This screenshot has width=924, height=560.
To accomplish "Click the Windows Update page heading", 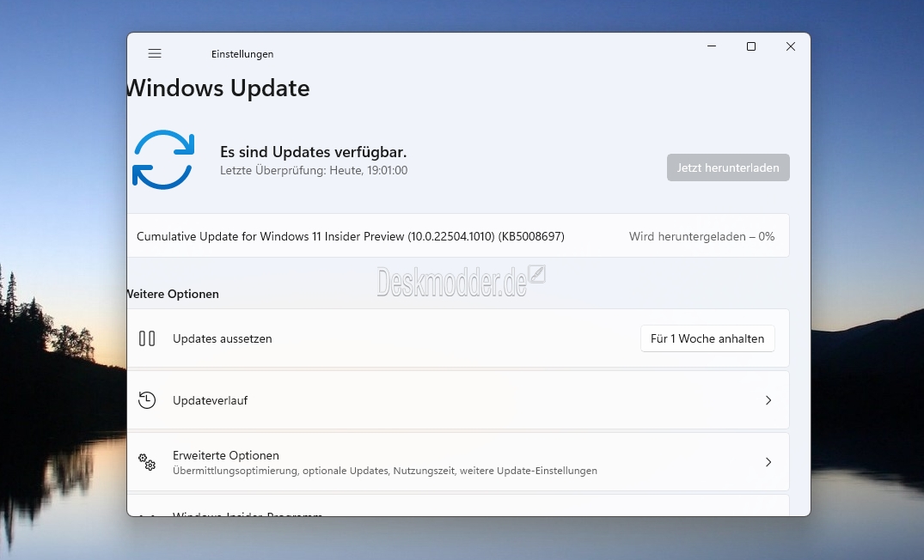I will point(218,88).
